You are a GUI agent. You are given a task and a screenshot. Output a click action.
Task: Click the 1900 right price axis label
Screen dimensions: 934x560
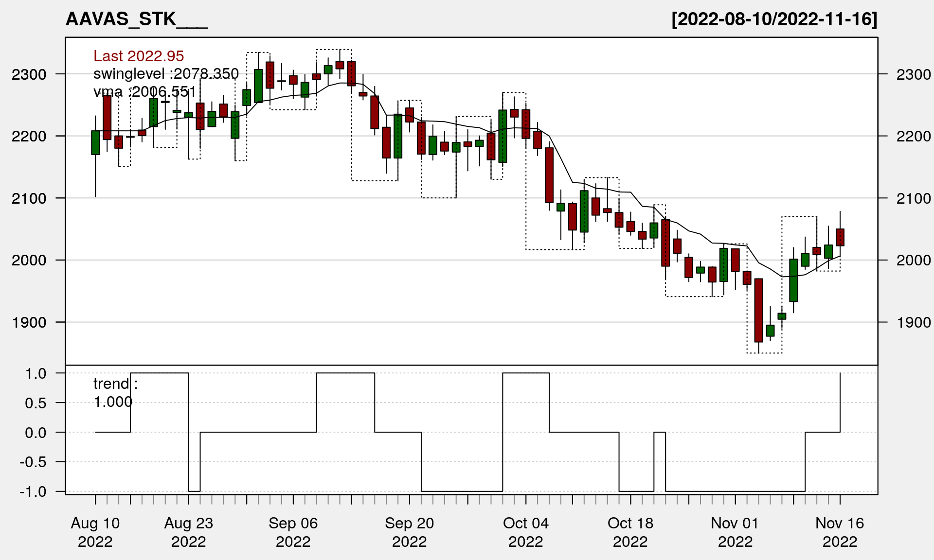pyautogui.click(x=913, y=322)
